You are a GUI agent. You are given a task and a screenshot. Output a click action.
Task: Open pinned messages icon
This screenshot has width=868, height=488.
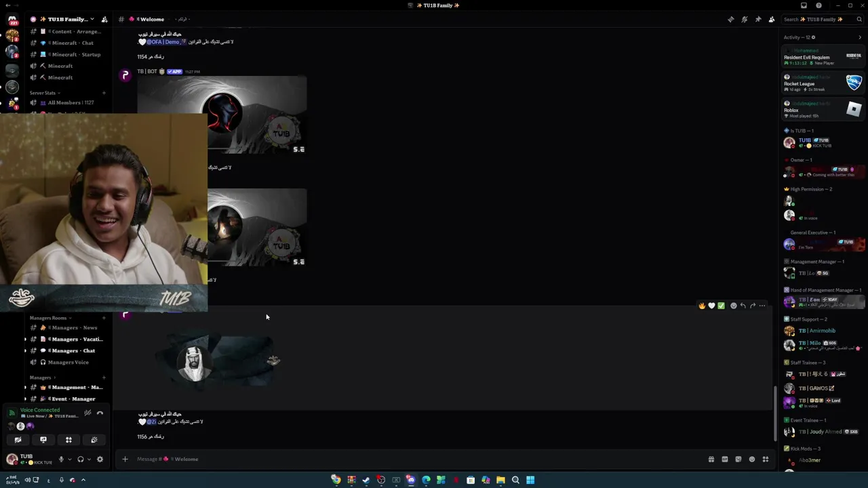pos(757,19)
